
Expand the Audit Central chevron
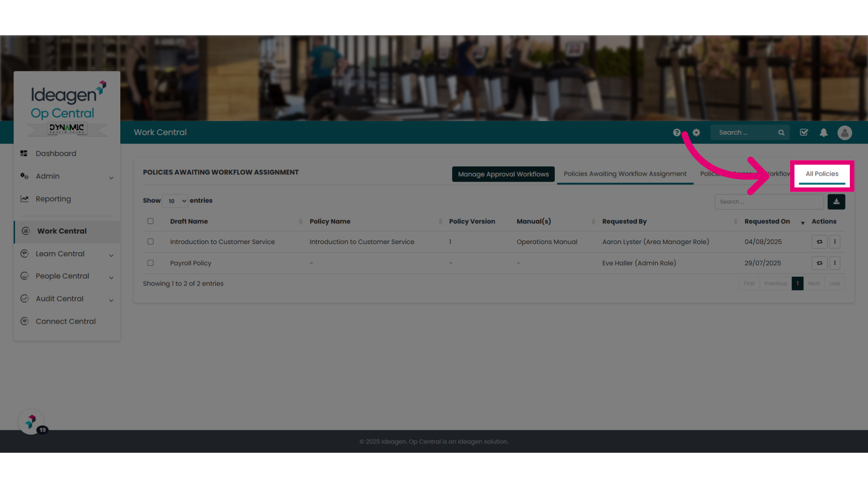[x=111, y=300]
